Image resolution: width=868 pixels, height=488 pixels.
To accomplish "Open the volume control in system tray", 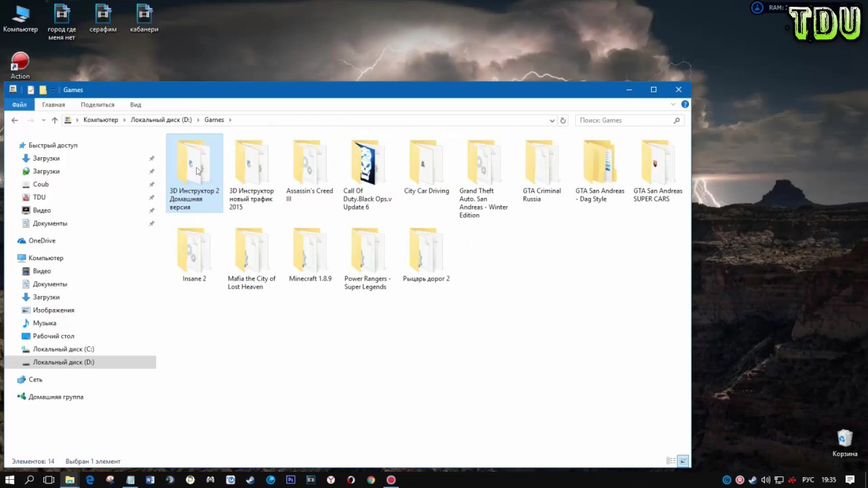I will click(x=766, y=480).
